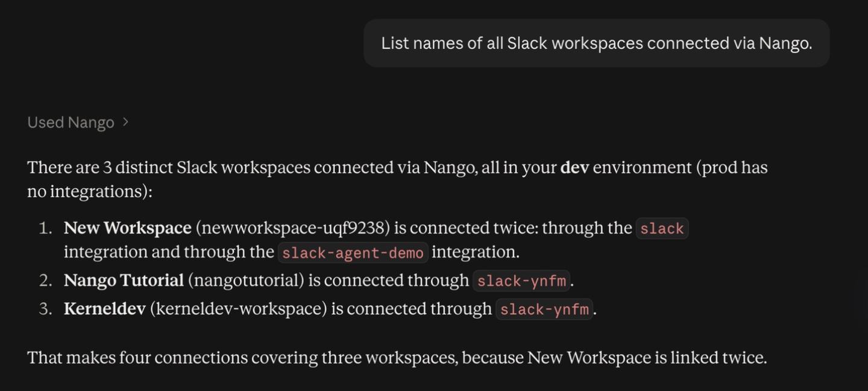This screenshot has height=391, width=868.
Task: Click the bold "Nango Tutorial" name
Action: pos(124,281)
